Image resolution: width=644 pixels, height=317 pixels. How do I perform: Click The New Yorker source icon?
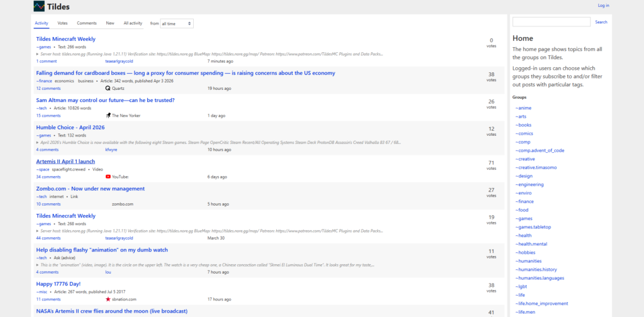tap(108, 116)
